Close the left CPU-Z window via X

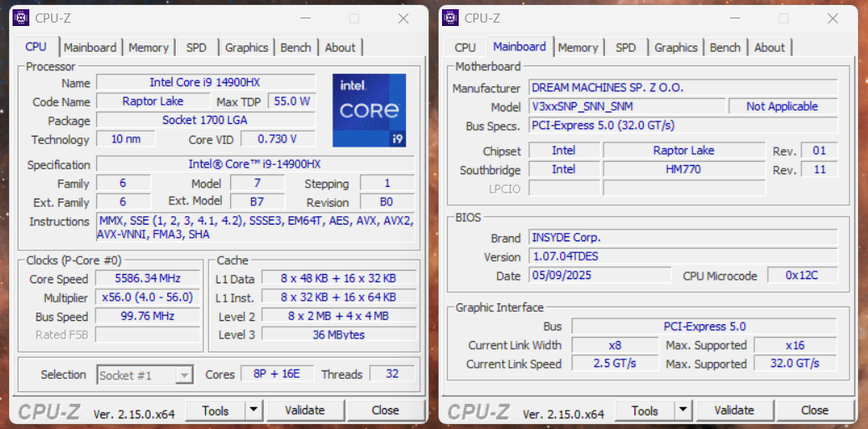click(403, 18)
